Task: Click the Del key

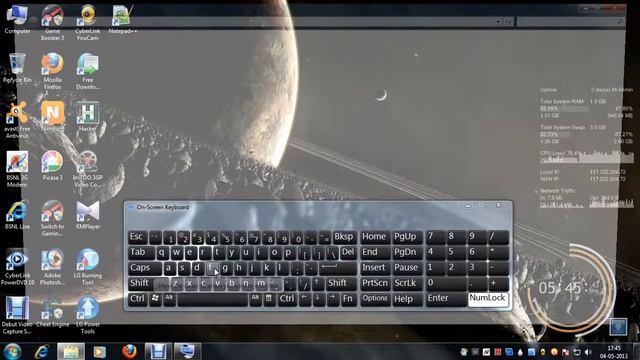Action: point(348,253)
